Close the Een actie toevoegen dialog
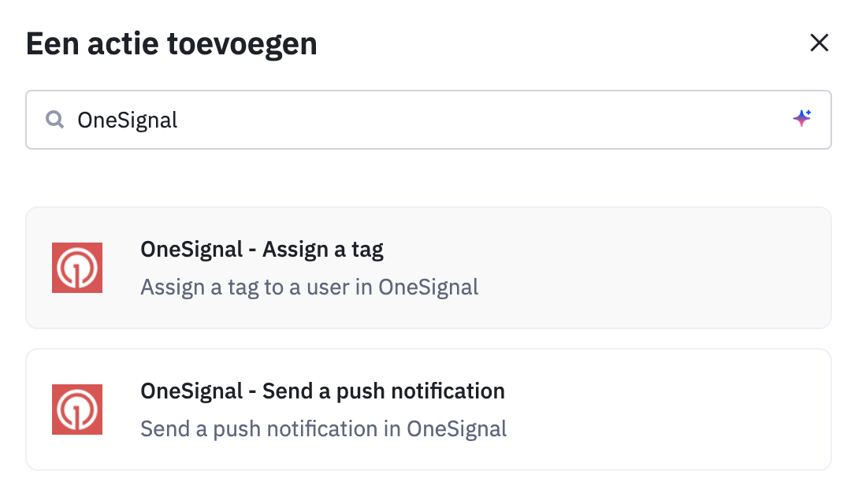 [819, 43]
